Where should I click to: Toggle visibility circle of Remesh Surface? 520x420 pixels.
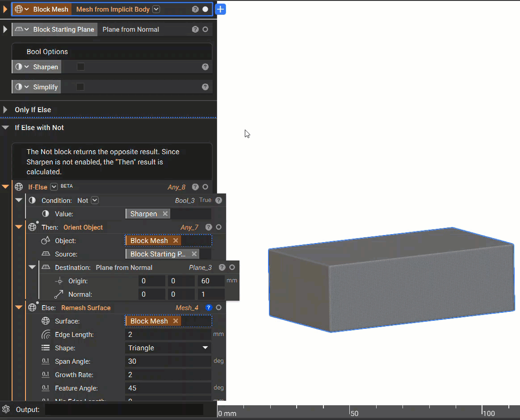218,307
